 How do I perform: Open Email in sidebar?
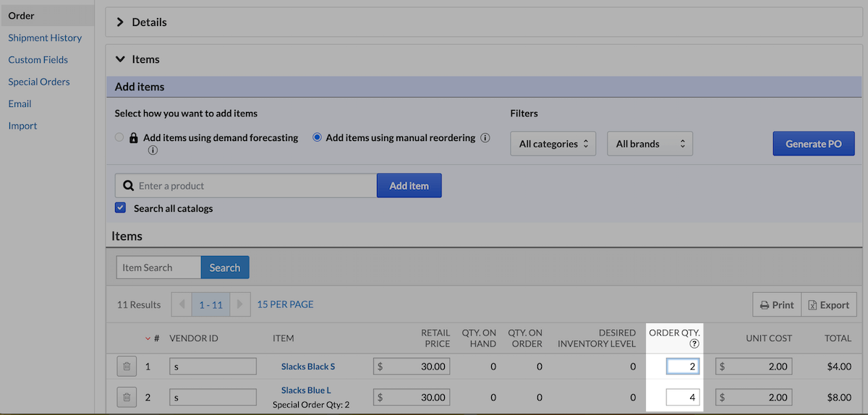point(20,103)
